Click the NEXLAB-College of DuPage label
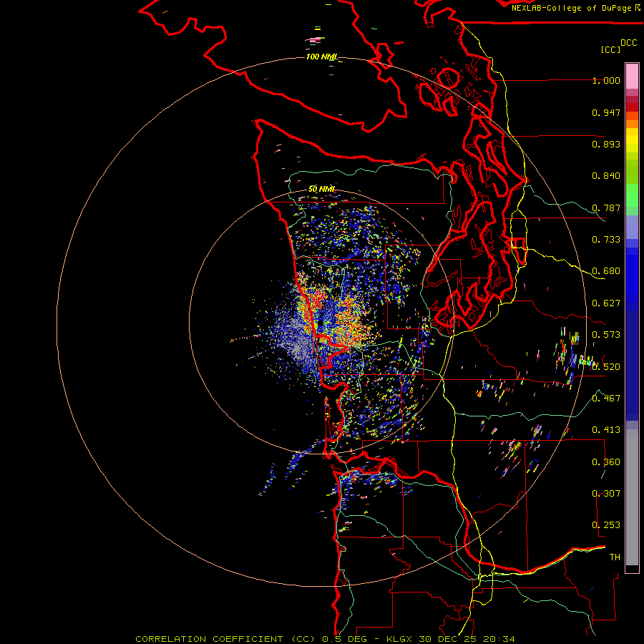The width and height of the screenshot is (644, 644). pyautogui.click(x=571, y=8)
